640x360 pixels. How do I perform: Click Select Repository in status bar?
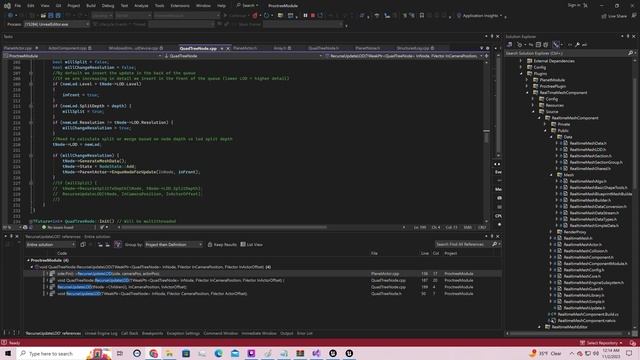click(602, 343)
